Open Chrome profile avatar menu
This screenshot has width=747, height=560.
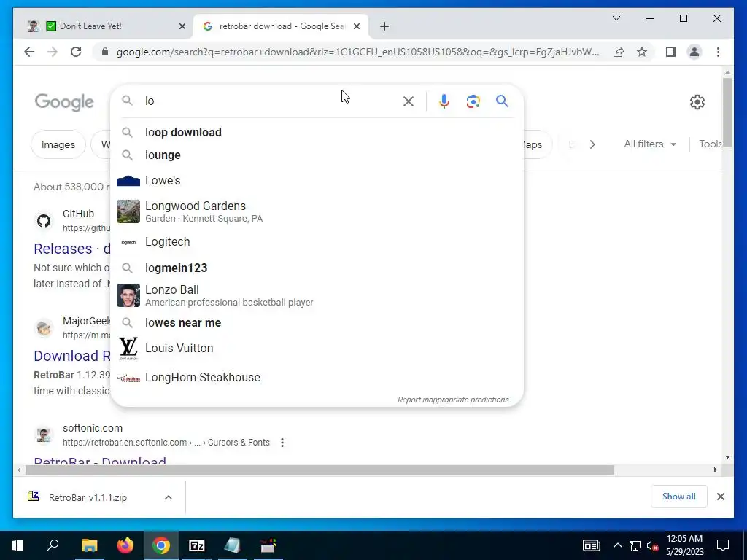(x=694, y=52)
